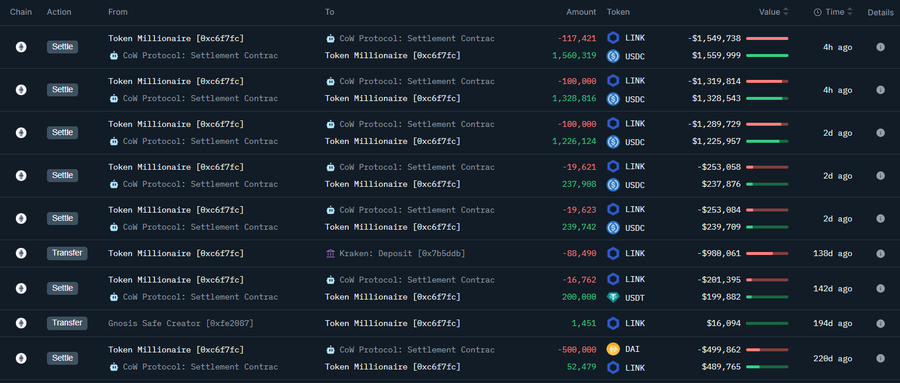Click the red value bar for -$980,061

[x=767, y=253]
